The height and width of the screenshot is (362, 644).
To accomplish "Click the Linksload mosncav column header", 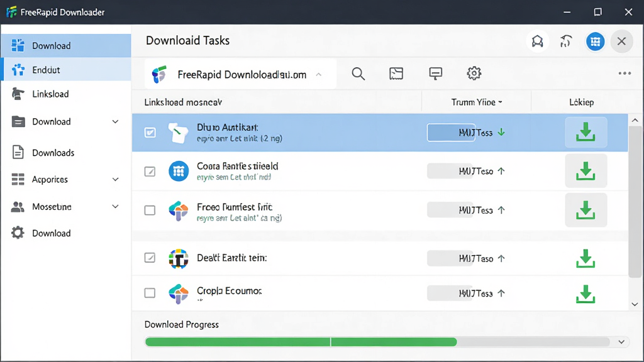I will click(x=183, y=102).
